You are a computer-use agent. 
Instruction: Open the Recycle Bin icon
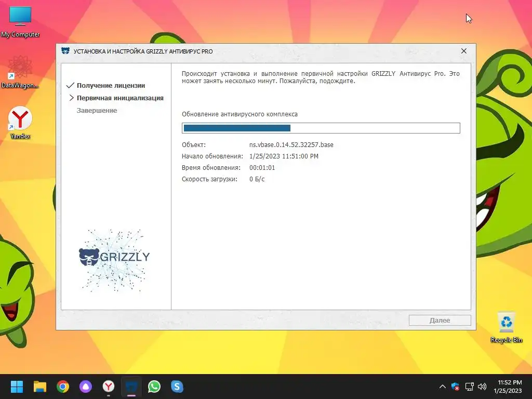pos(506,327)
